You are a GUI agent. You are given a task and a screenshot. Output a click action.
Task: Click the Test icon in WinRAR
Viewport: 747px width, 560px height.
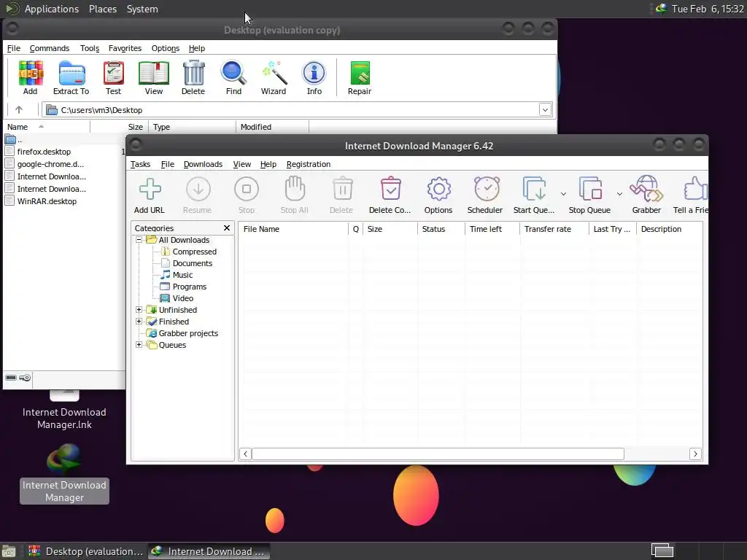click(x=113, y=74)
